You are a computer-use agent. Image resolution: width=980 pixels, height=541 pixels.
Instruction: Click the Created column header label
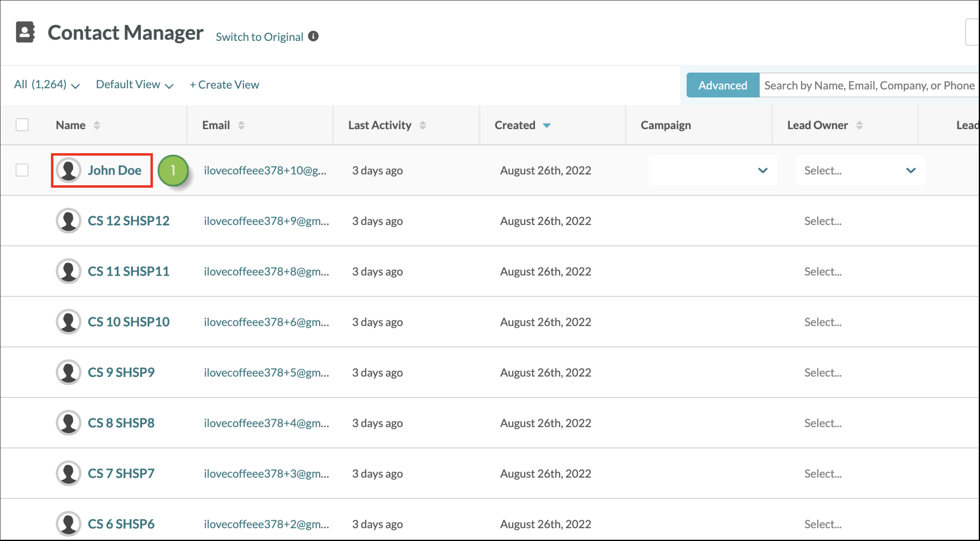point(515,125)
